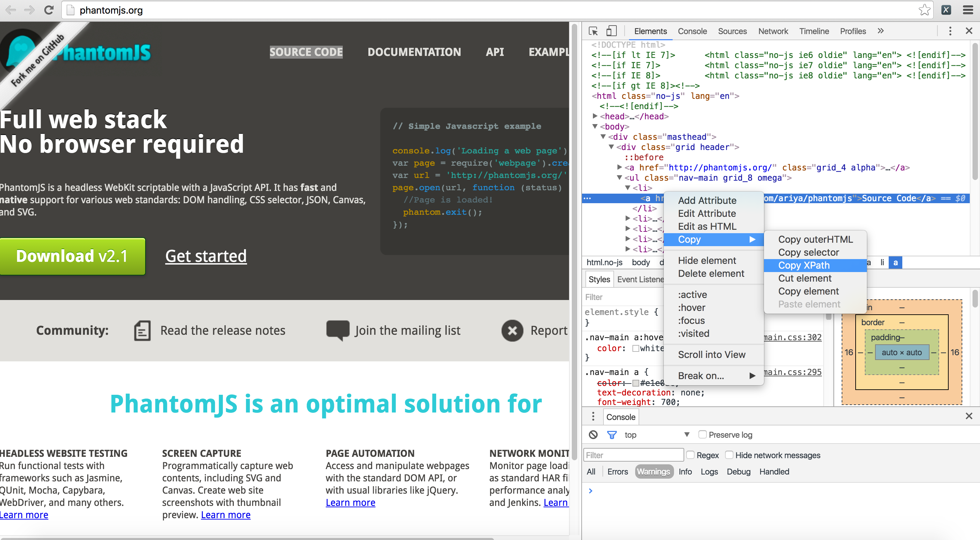This screenshot has width=980, height=540.
Task: Select the Debug log level filter
Action: [738, 471]
